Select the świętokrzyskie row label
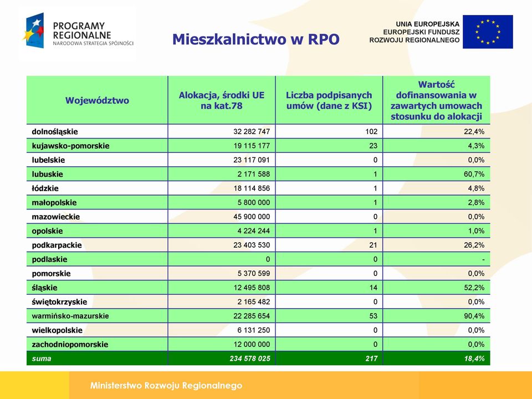Viewport: 532px width, 399px height. click(x=59, y=302)
